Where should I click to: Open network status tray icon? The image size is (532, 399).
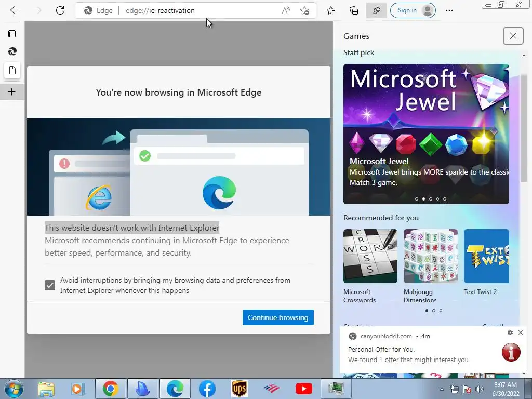(x=454, y=389)
